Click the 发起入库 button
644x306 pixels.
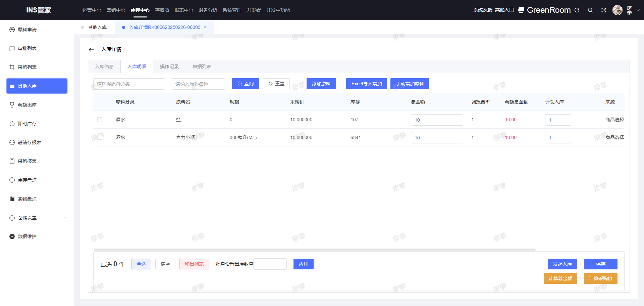coord(562,264)
